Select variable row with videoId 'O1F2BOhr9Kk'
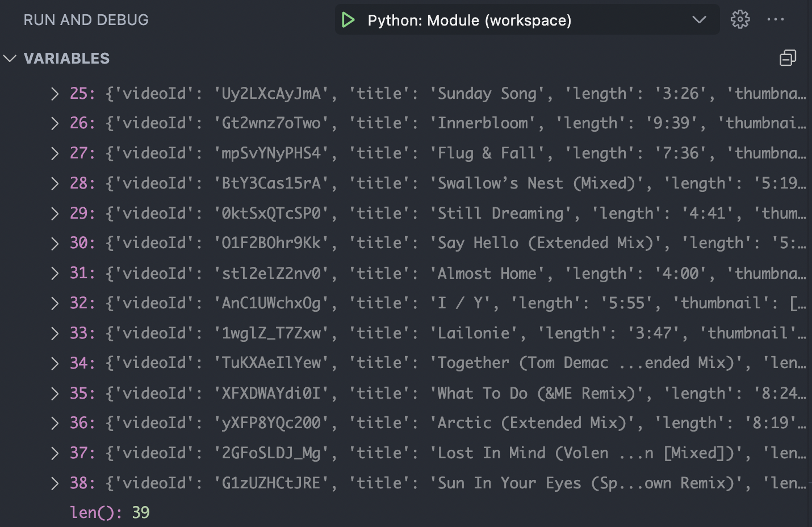Image resolution: width=812 pixels, height=527 pixels. [405, 243]
